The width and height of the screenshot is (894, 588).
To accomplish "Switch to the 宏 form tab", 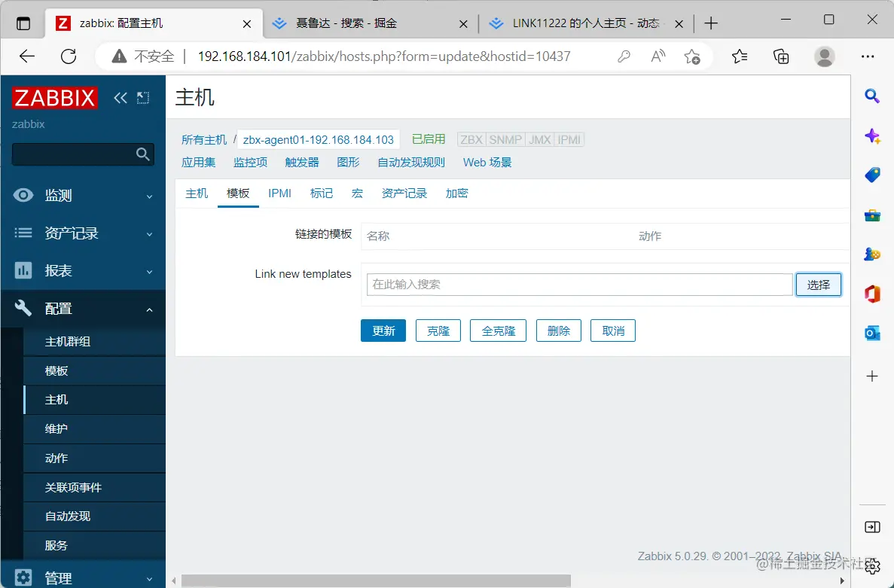I will click(357, 193).
